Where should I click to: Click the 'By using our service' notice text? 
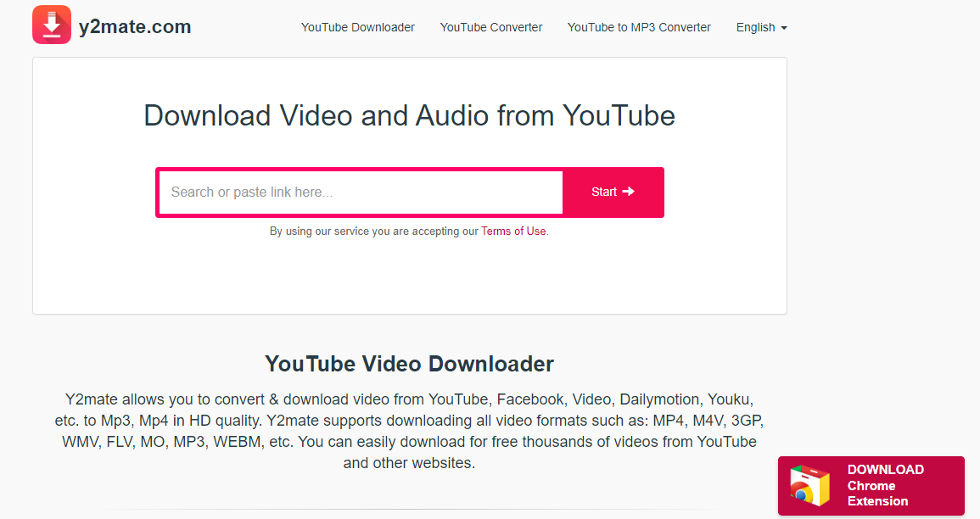(x=373, y=231)
